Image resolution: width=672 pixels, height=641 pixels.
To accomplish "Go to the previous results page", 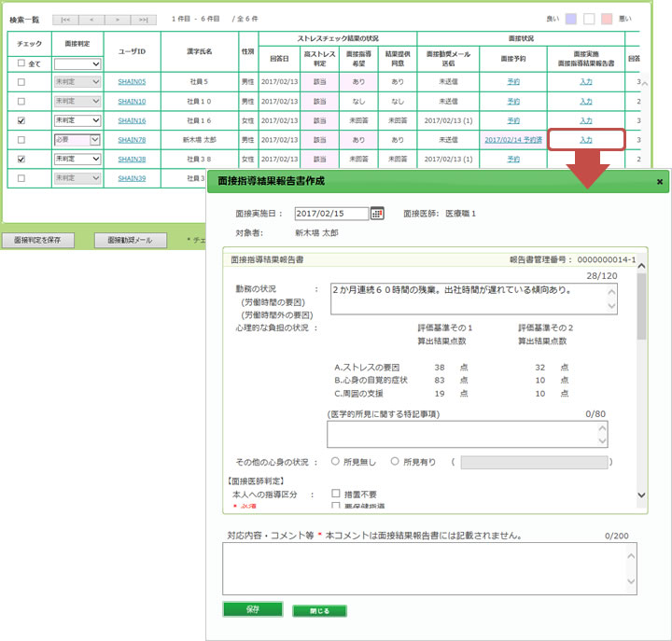I will (91, 20).
